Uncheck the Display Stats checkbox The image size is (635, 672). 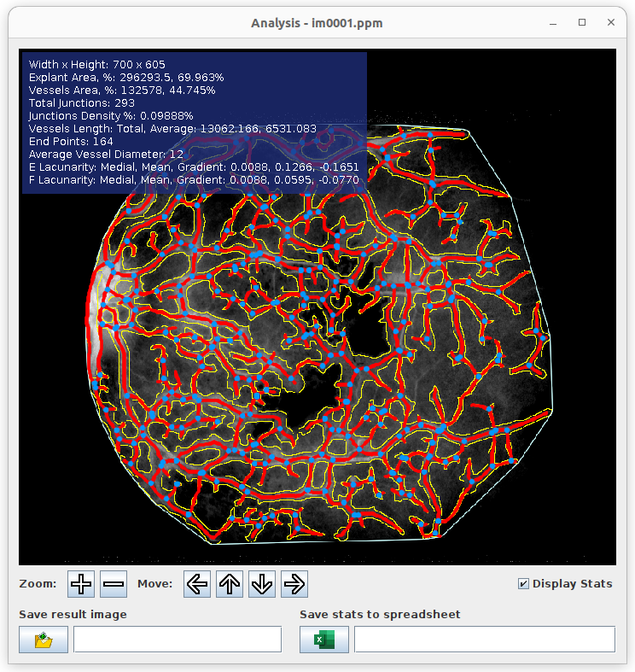(523, 584)
